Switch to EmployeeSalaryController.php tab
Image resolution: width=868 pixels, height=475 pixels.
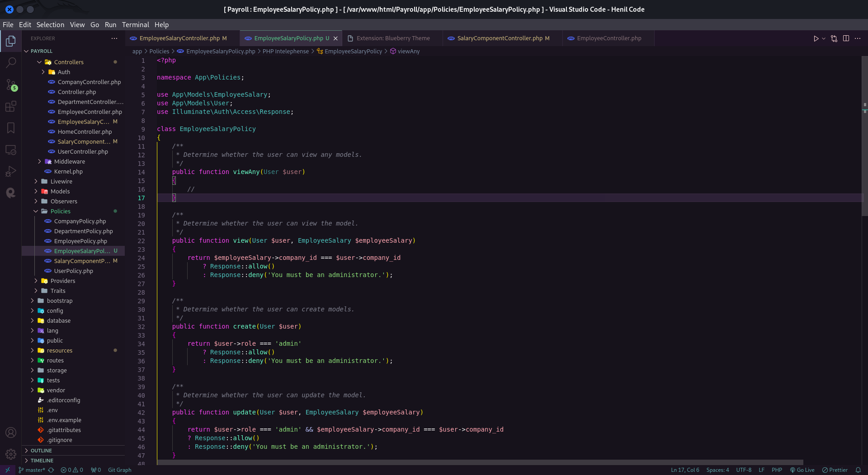pyautogui.click(x=183, y=38)
